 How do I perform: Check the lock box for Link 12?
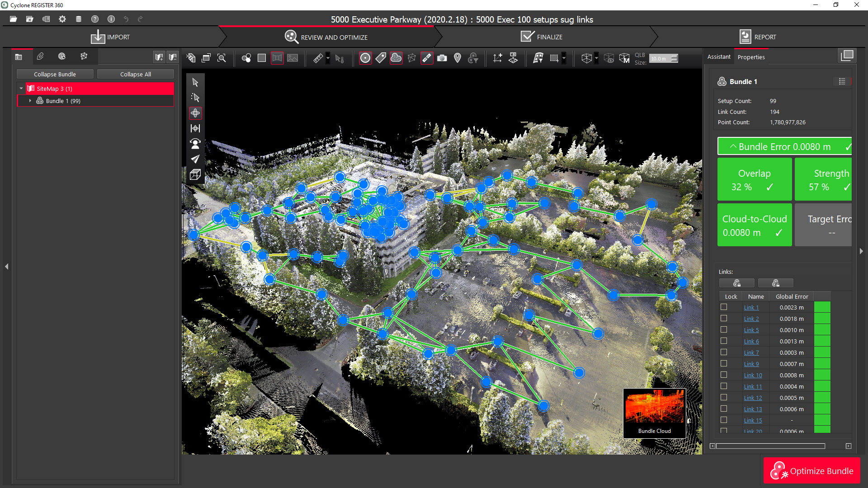tap(724, 398)
